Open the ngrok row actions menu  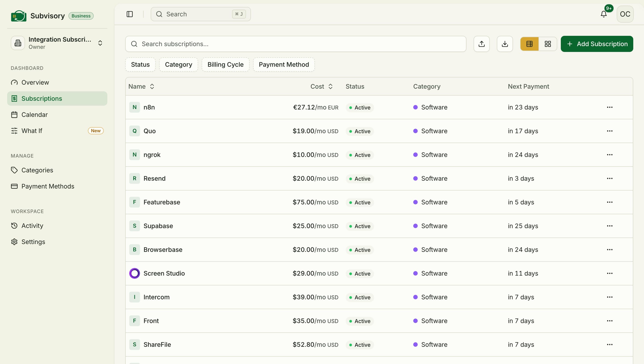click(x=610, y=155)
